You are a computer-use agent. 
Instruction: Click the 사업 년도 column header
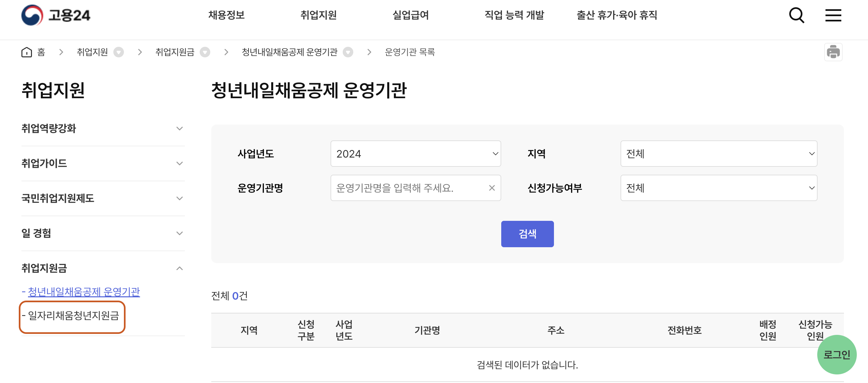point(344,330)
